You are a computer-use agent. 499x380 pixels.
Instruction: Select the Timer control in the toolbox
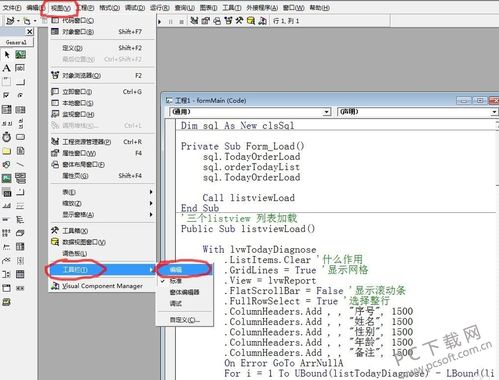(7, 137)
